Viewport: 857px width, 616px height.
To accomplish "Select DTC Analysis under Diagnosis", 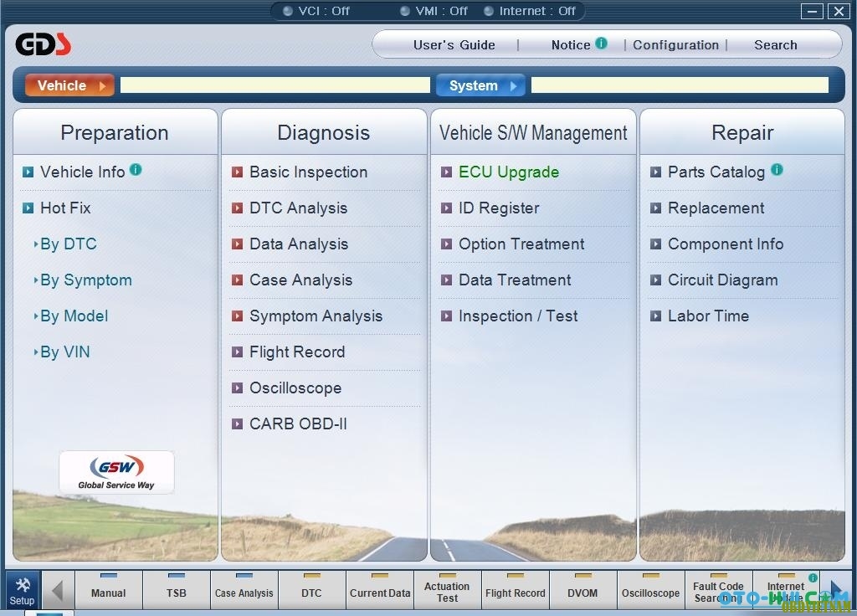I will (298, 208).
